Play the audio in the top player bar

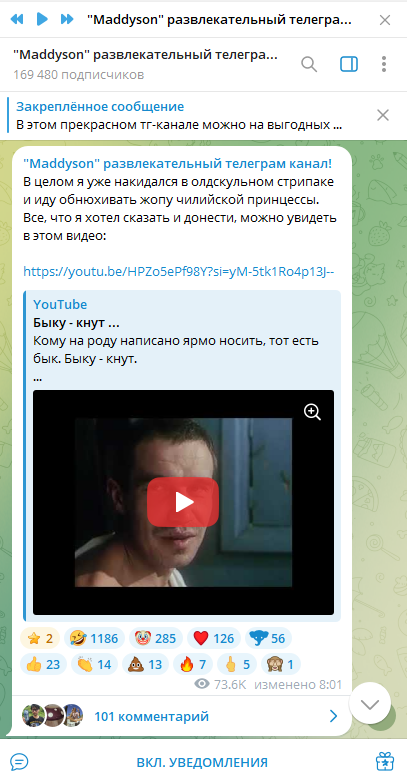click(x=42, y=19)
